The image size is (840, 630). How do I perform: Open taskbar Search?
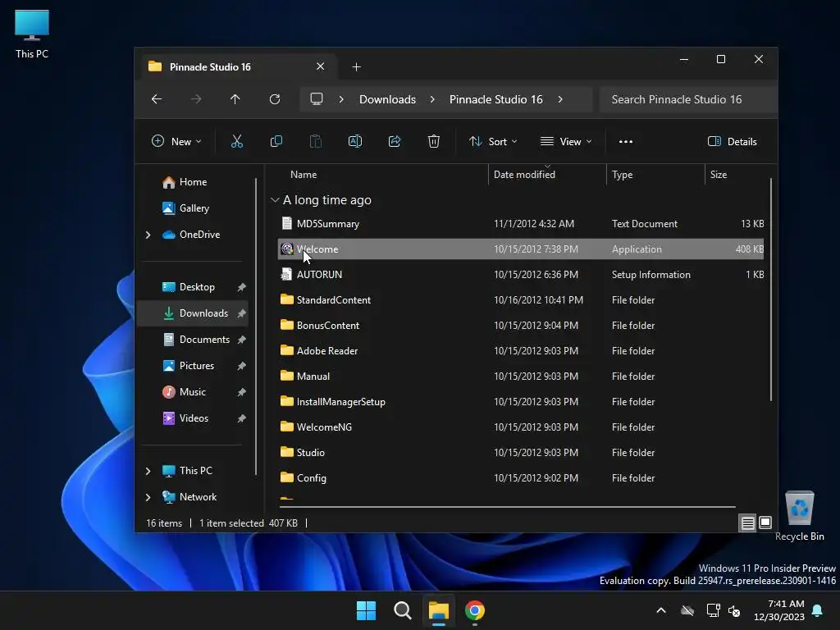(402, 610)
